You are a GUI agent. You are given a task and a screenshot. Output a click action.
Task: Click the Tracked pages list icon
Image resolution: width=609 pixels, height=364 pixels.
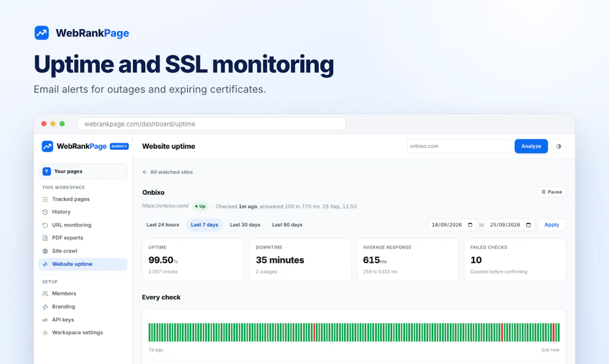(x=45, y=199)
